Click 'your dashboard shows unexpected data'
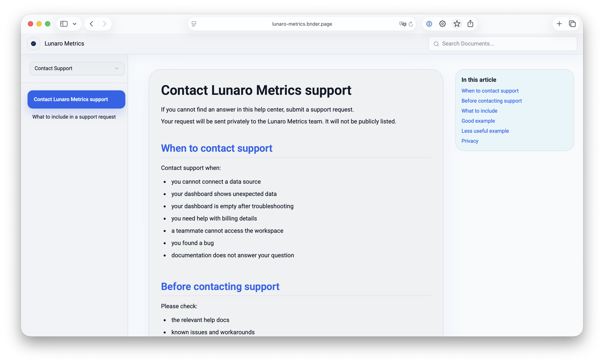604x364 pixels. [x=224, y=194]
